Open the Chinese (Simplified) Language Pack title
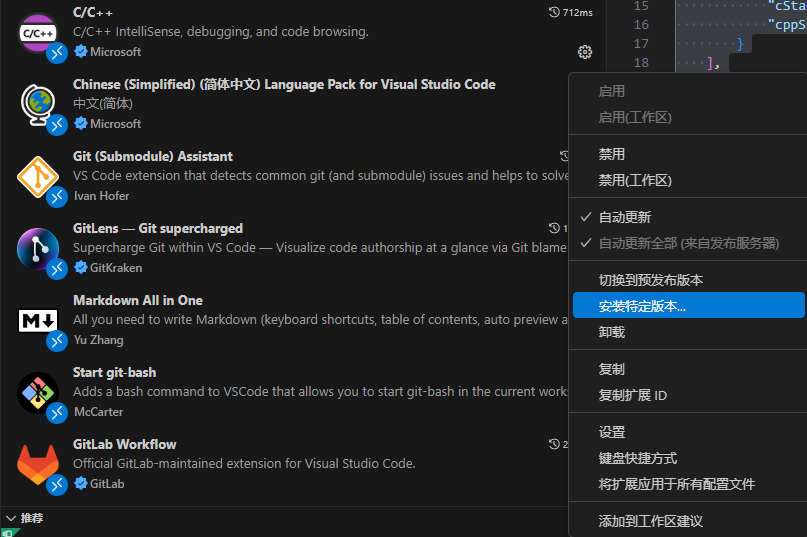The height and width of the screenshot is (537, 807). pos(284,84)
